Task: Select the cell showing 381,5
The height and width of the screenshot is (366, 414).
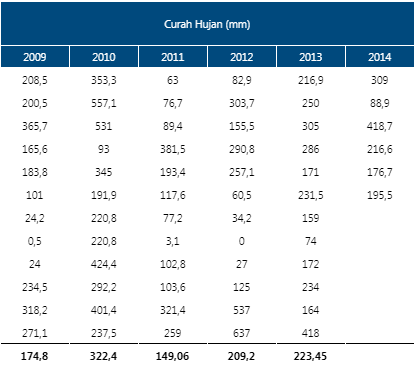Action: [173, 149]
